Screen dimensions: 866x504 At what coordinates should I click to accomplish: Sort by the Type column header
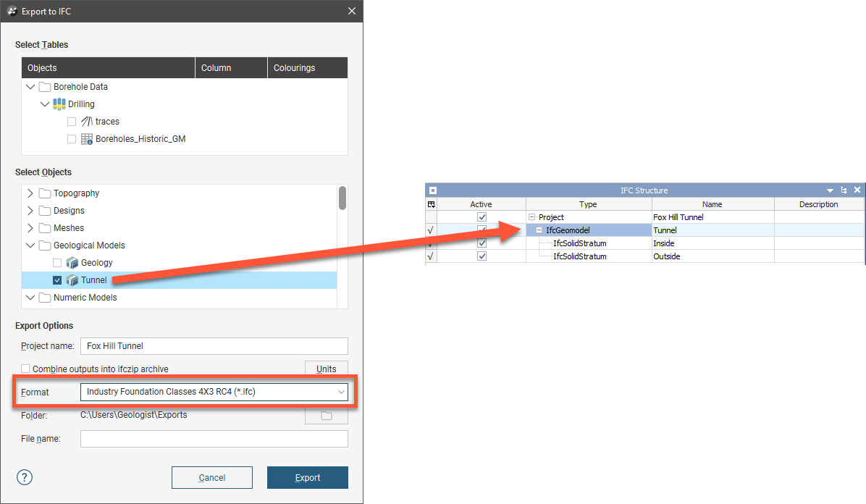[589, 204]
